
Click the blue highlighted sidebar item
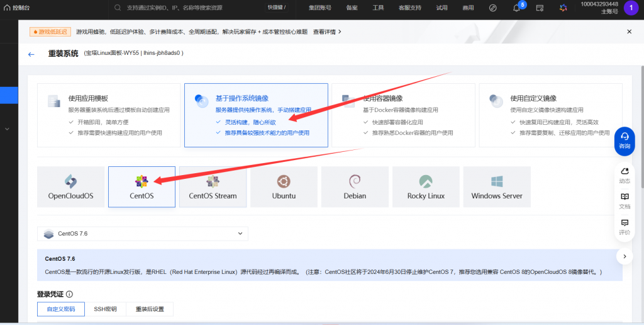9,95
